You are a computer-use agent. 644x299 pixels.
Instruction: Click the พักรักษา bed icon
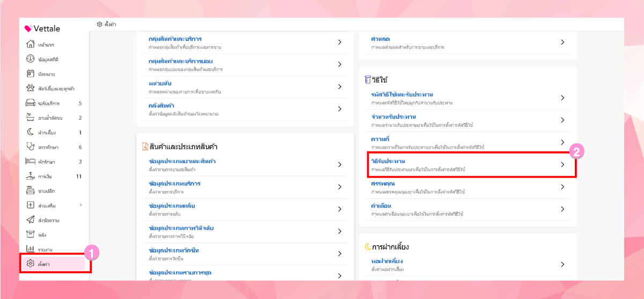point(31,162)
